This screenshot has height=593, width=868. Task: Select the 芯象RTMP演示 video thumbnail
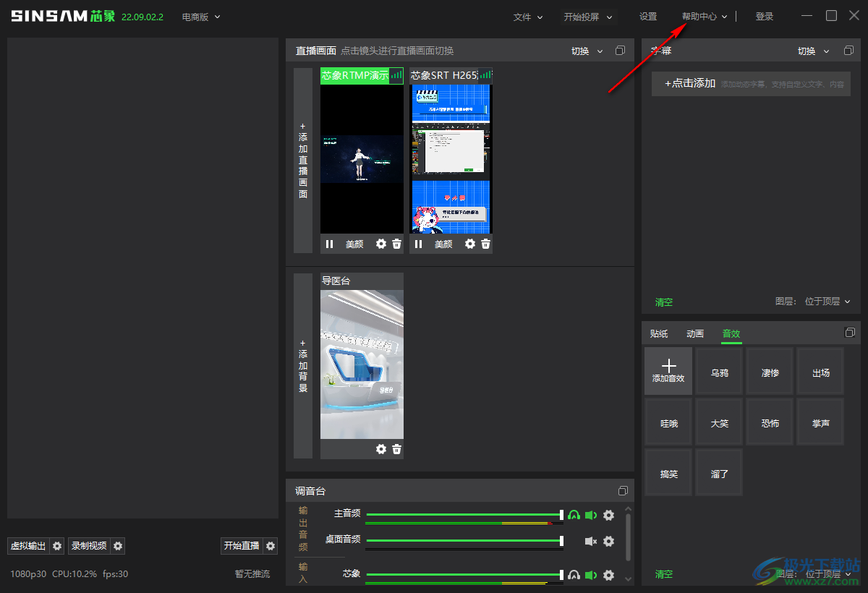(x=362, y=159)
